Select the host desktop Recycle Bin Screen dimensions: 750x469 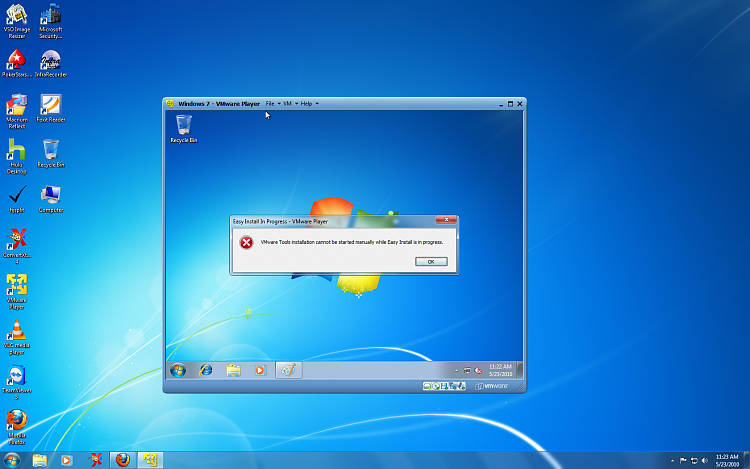(x=51, y=153)
